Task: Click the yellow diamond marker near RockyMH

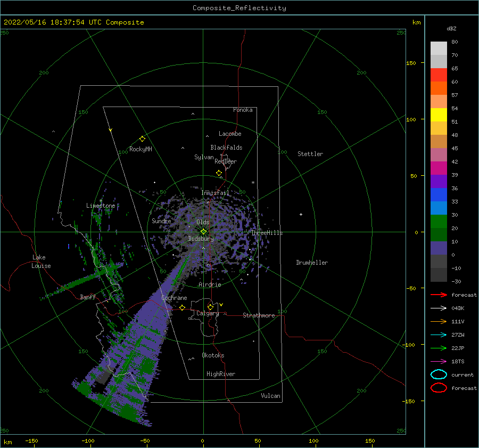Action: coord(142,139)
